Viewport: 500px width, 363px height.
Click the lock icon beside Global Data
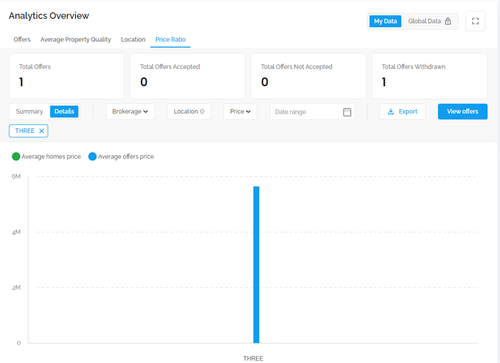click(x=448, y=21)
